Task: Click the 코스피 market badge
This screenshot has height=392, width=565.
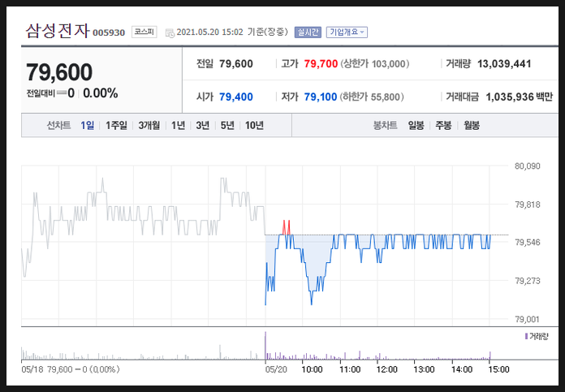Action: 144,32
